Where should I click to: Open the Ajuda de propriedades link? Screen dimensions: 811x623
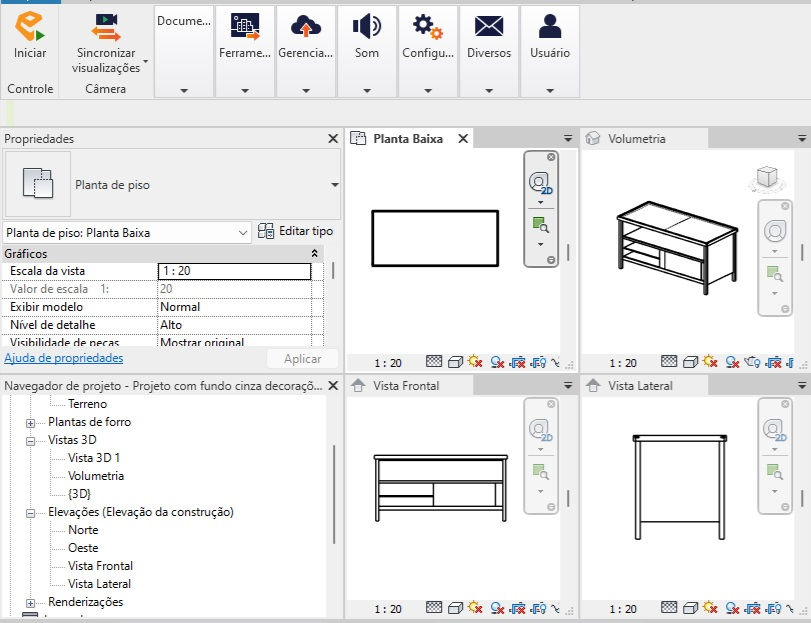64,358
